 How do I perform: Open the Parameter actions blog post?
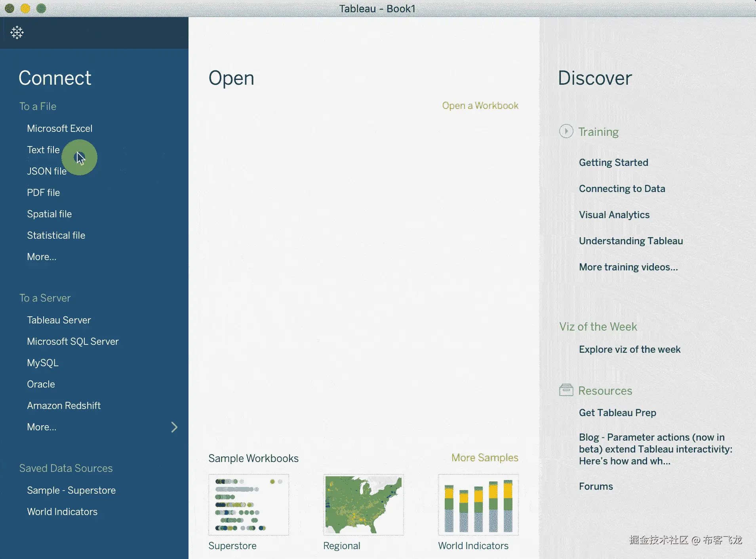[x=655, y=449]
